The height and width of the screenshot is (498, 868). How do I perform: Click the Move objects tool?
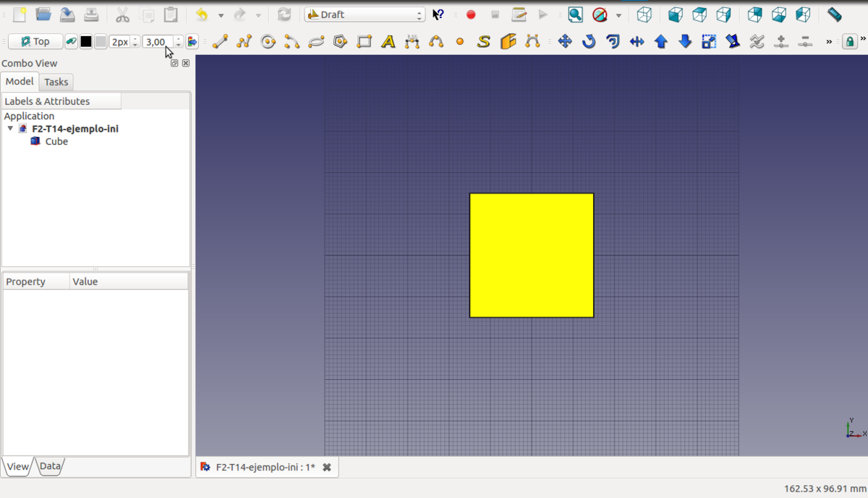tap(565, 42)
